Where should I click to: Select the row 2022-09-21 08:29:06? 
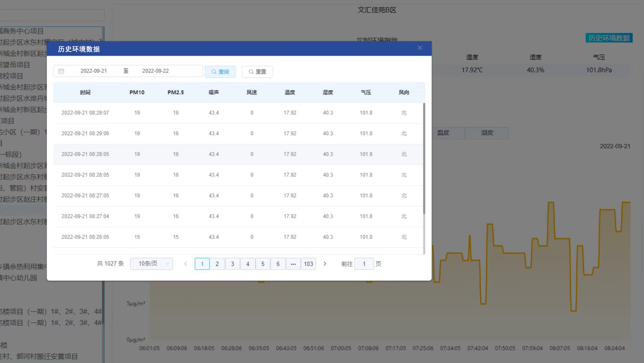238,134
